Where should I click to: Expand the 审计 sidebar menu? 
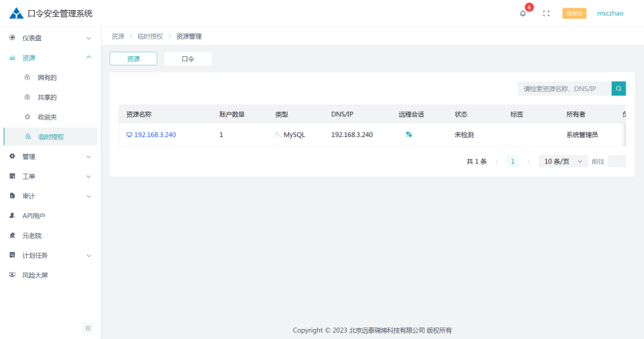(50, 196)
